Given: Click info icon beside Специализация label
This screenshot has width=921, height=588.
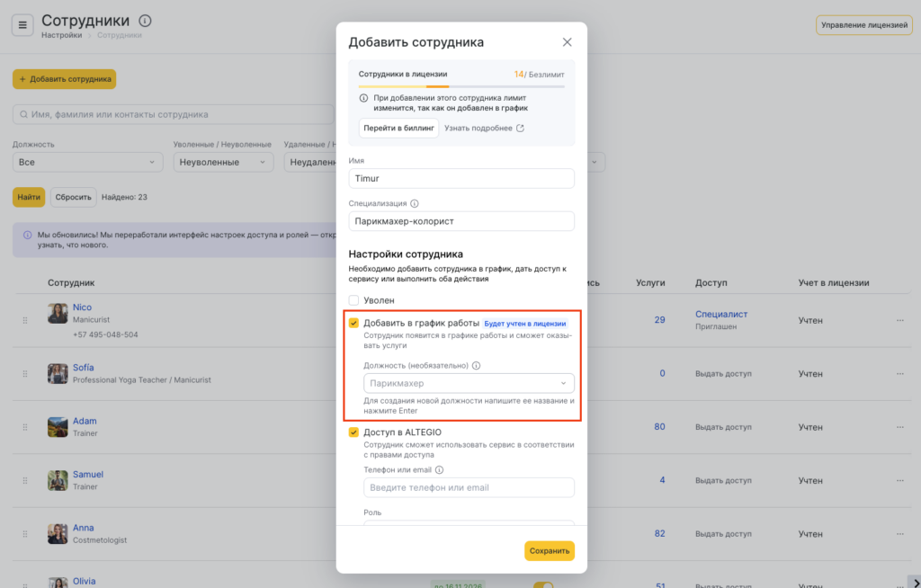Looking at the screenshot, I should click(415, 203).
